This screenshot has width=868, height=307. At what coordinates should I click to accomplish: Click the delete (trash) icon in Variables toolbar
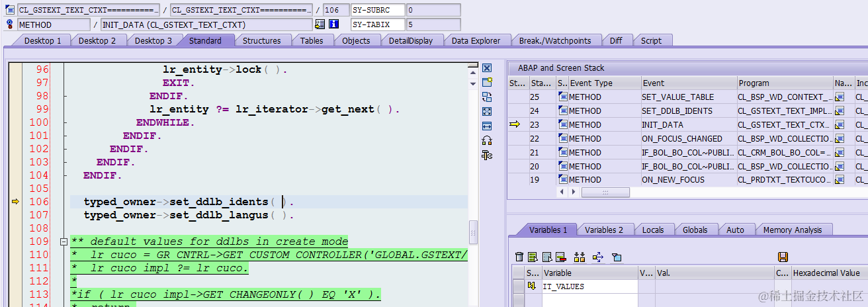click(x=519, y=257)
